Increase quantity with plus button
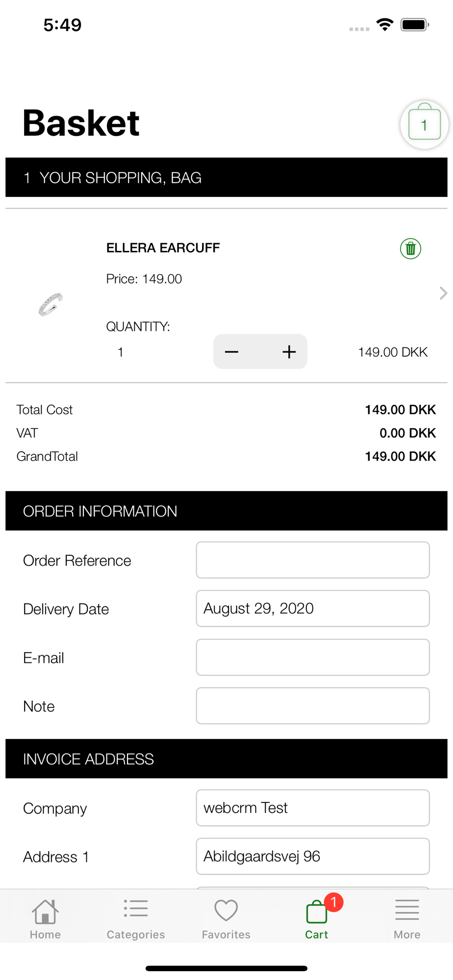The width and height of the screenshot is (453, 980). pyautogui.click(x=289, y=352)
